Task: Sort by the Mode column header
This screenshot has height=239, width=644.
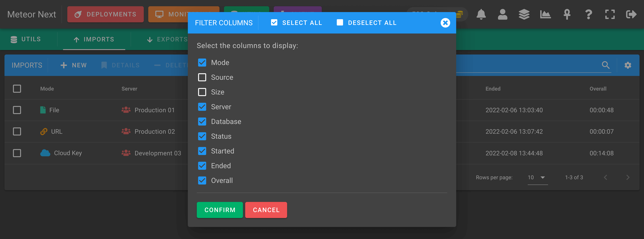Action: point(47,89)
